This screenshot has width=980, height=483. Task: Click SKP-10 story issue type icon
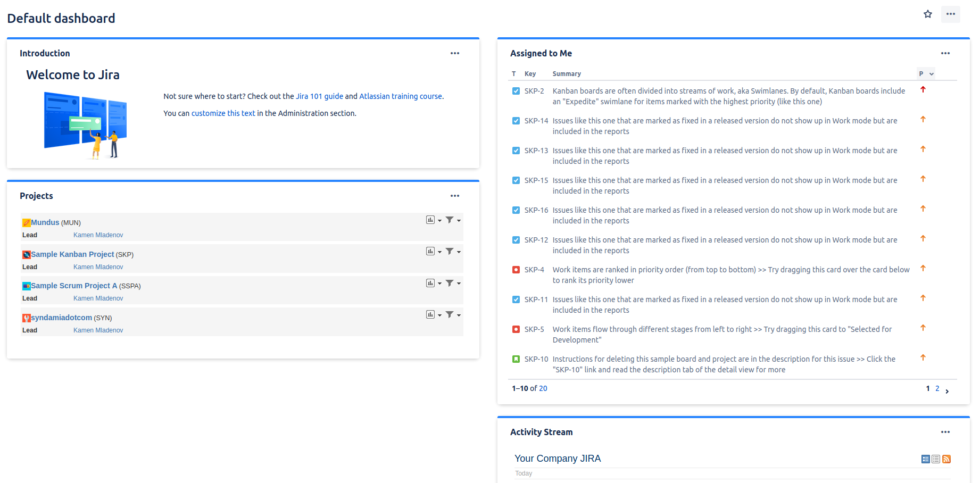point(516,359)
